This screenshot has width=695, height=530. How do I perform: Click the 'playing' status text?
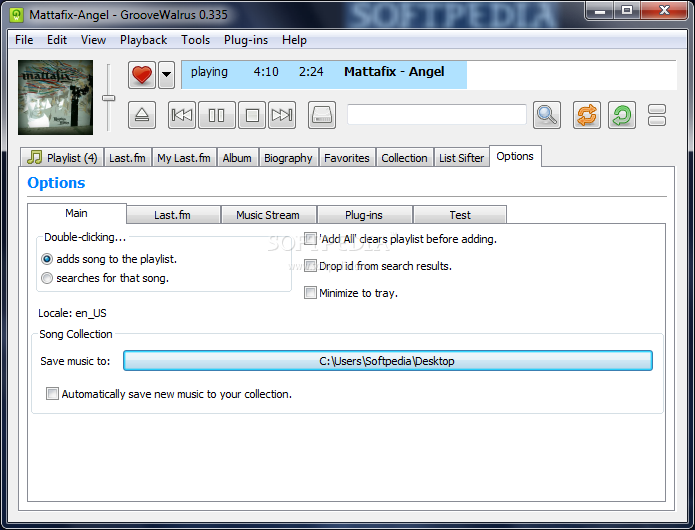[x=209, y=72]
